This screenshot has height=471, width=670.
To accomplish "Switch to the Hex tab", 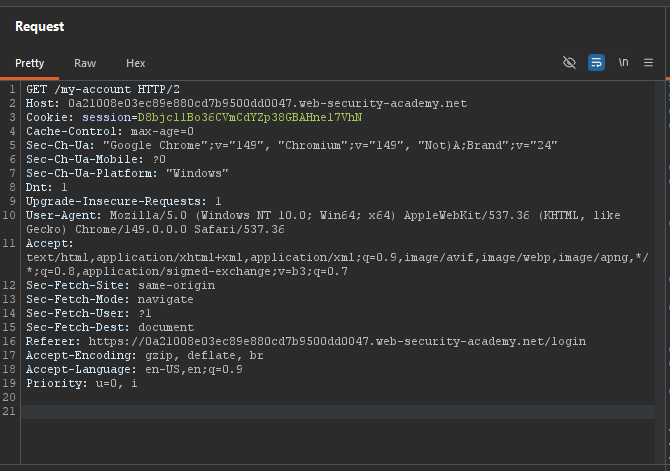I will 135,63.
